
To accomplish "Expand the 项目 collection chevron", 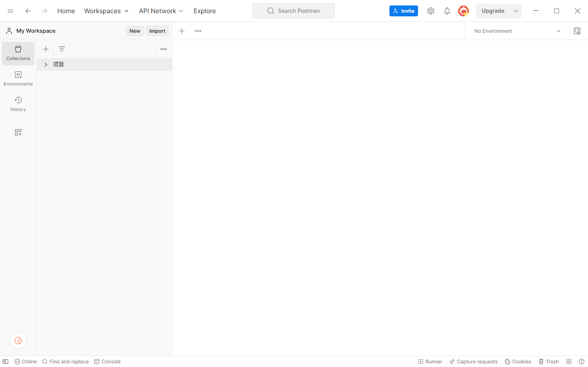I will click(46, 65).
